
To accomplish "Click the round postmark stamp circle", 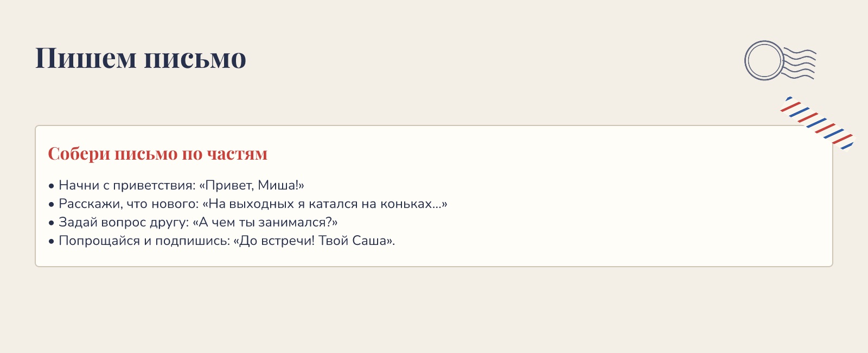I will coord(764,60).
